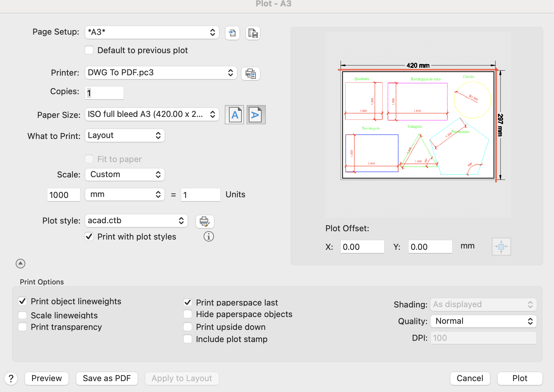554x392 pixels.
Task: Open the Printer dropdown
Action: pos(161,73)
